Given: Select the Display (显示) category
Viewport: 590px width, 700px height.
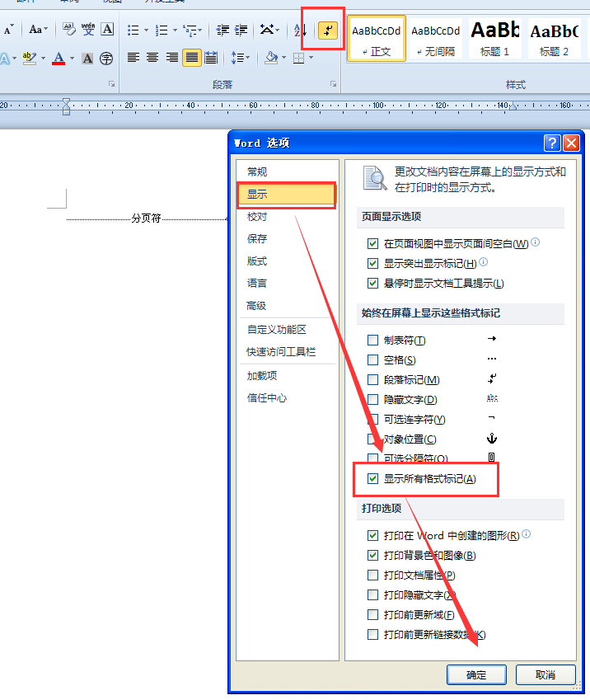Looking at the screenshot, I should pyautogui.click(x=286, y=195).
